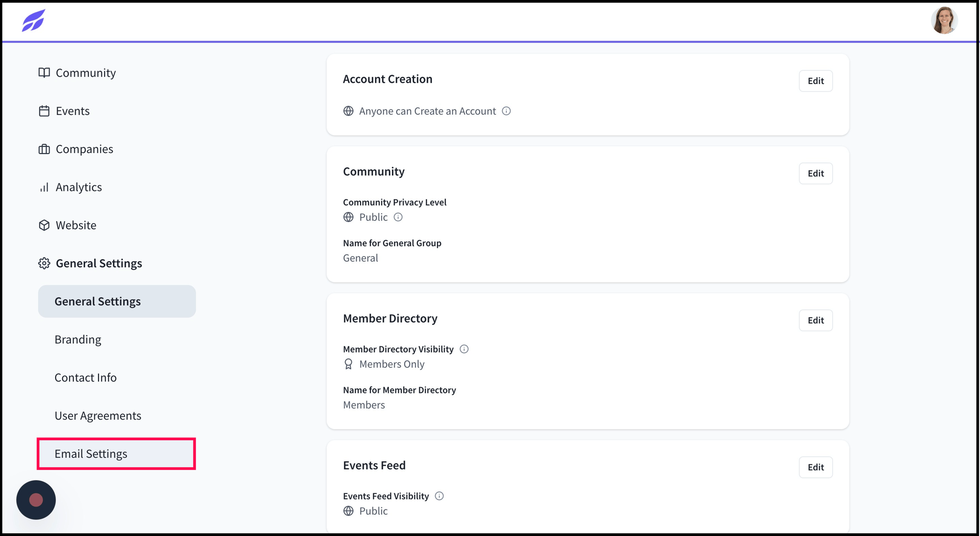Click the info icon beside Member Directory Visibility
This screenshot has width=980, height=536.
464,349
